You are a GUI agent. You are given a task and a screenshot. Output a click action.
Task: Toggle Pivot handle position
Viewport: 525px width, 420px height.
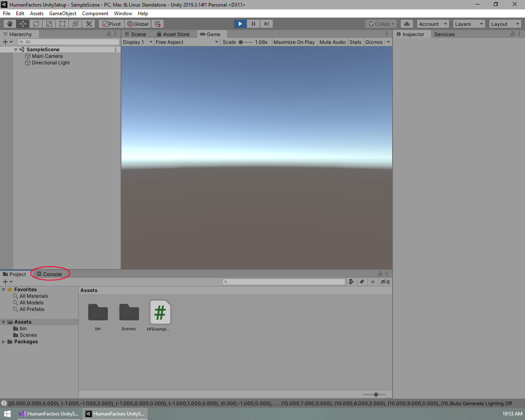(x=112, y=24)
